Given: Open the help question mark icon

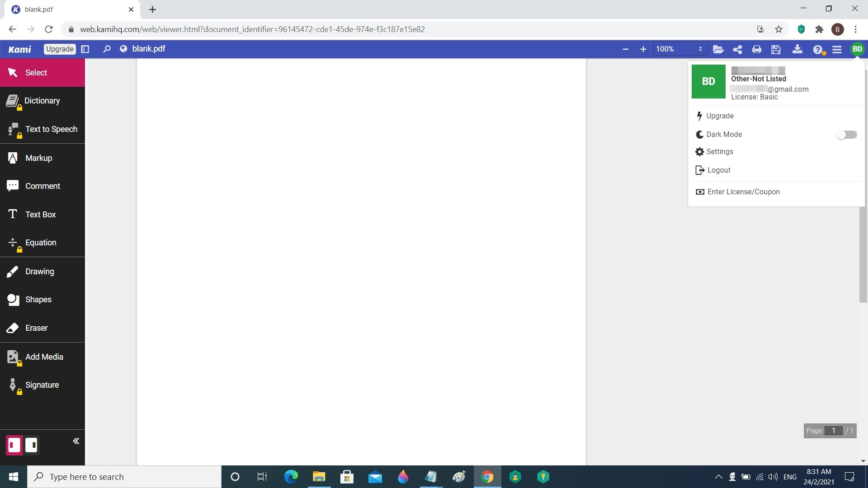Looking at the screenshot, I should 817,49.
